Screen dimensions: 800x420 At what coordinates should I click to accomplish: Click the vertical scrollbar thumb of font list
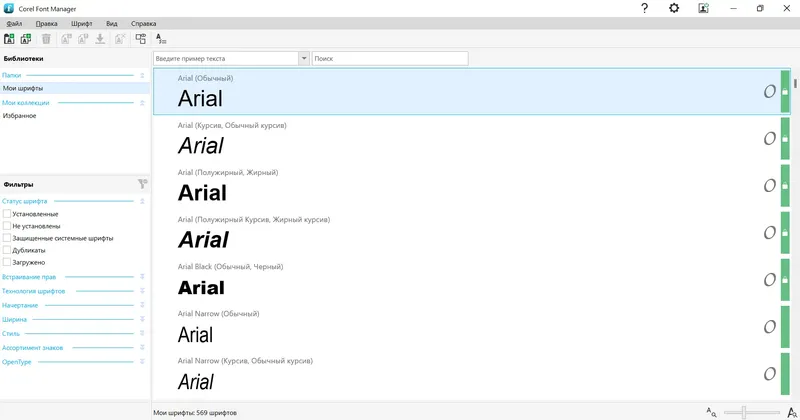pos(795,83)
